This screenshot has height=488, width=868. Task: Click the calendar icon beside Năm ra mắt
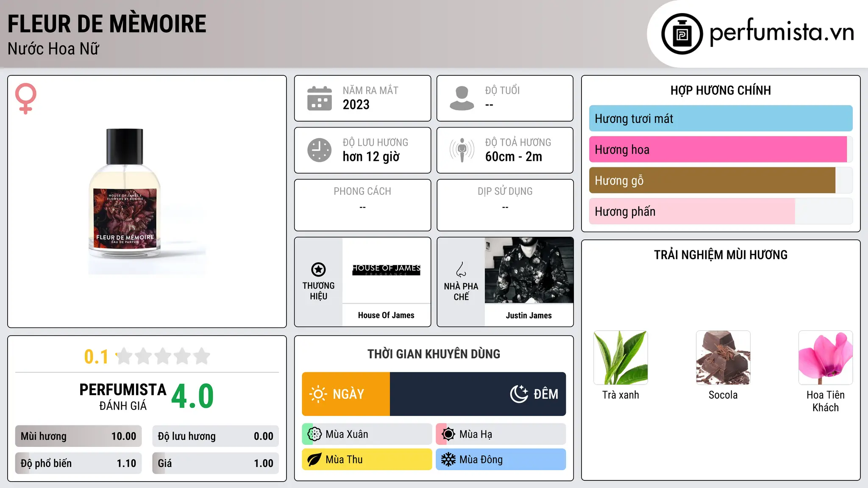point(320,98)
